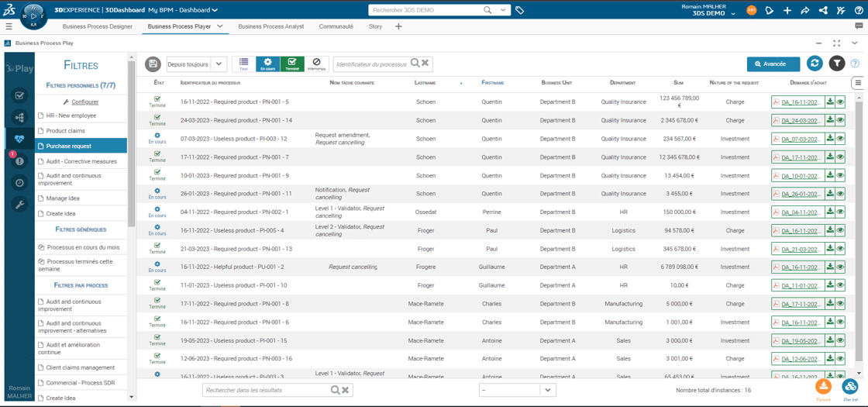The height and width of the screenshot is (407, 868).
Task: Click the Export icon at bottom right
Action: pos(823,387)
